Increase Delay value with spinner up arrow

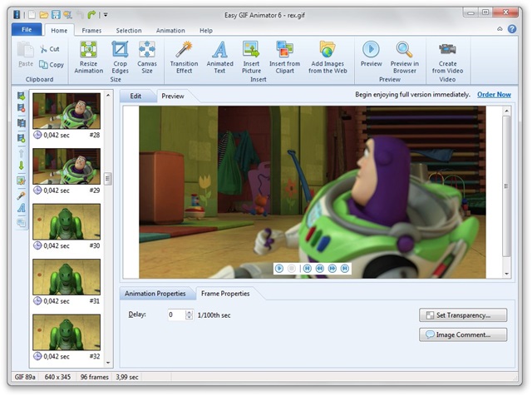click(189, 313)
